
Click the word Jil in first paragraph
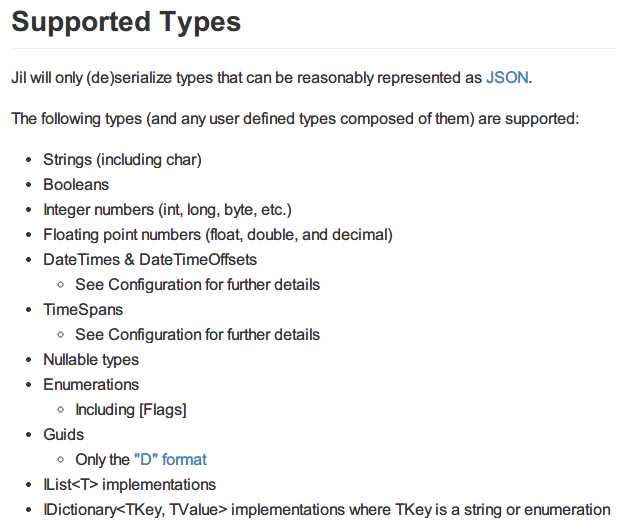[20, 76]
